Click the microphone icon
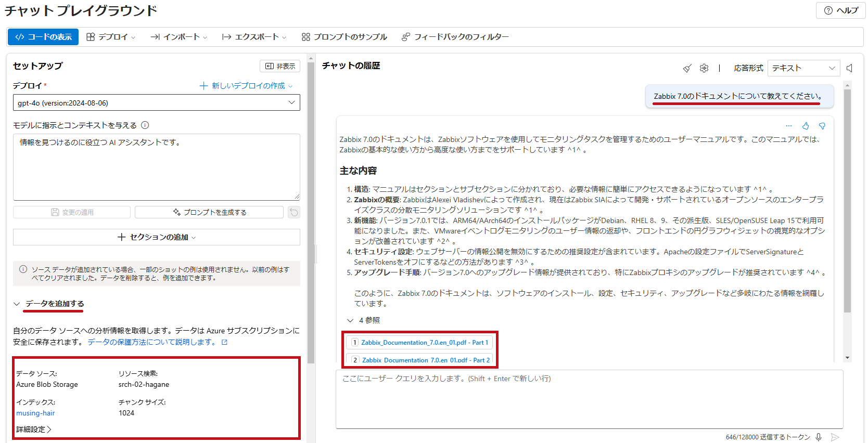The image size is (868, 443). coord(819,437)
